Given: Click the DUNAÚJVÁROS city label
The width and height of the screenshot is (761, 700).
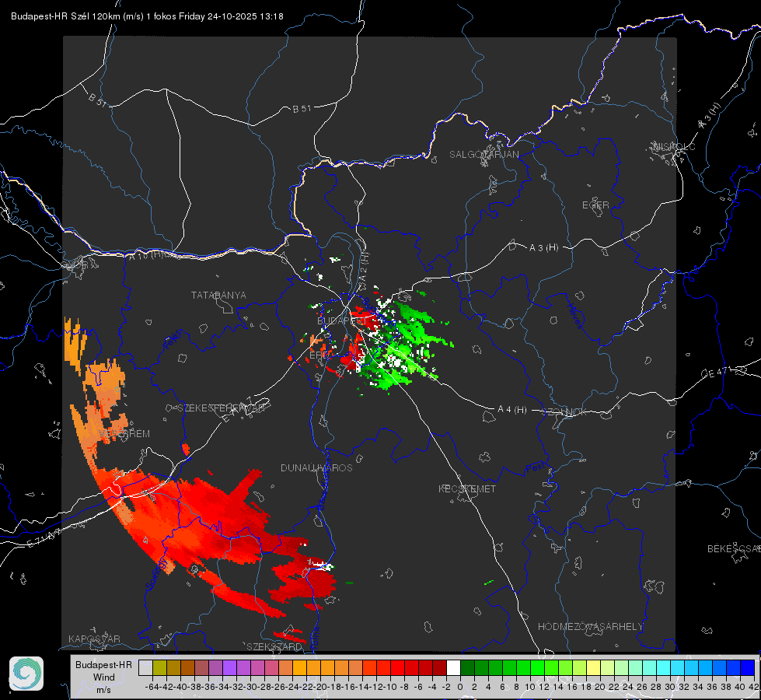Looking at the screenshot, I should click(316, 467).
